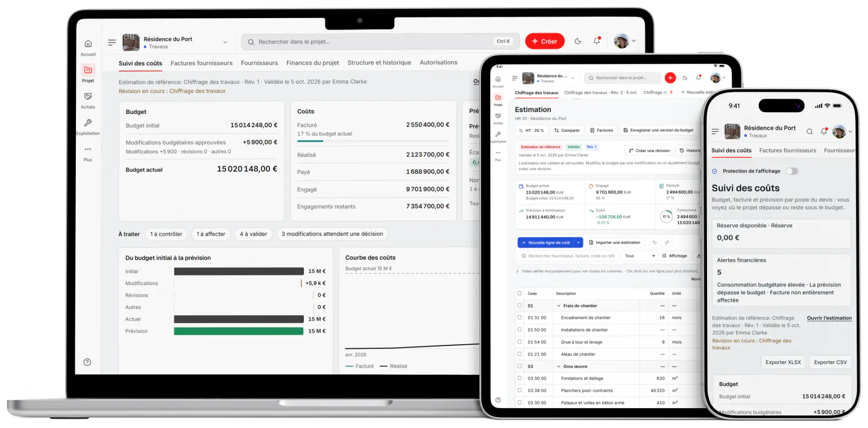The width and height of the screenshot is (868, 428).
Task: Switch to dark mode on the laptop
Action: coord(578,41)
